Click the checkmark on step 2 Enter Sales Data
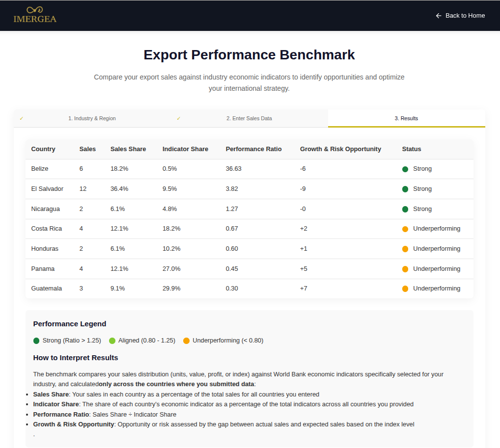Image resolution: width=500 pixels, height=448 pixels. 179,118
